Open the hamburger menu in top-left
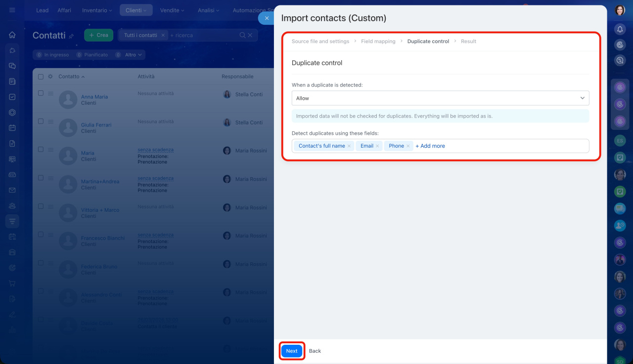The image size is (633, 364). click(x=12, y=10)
